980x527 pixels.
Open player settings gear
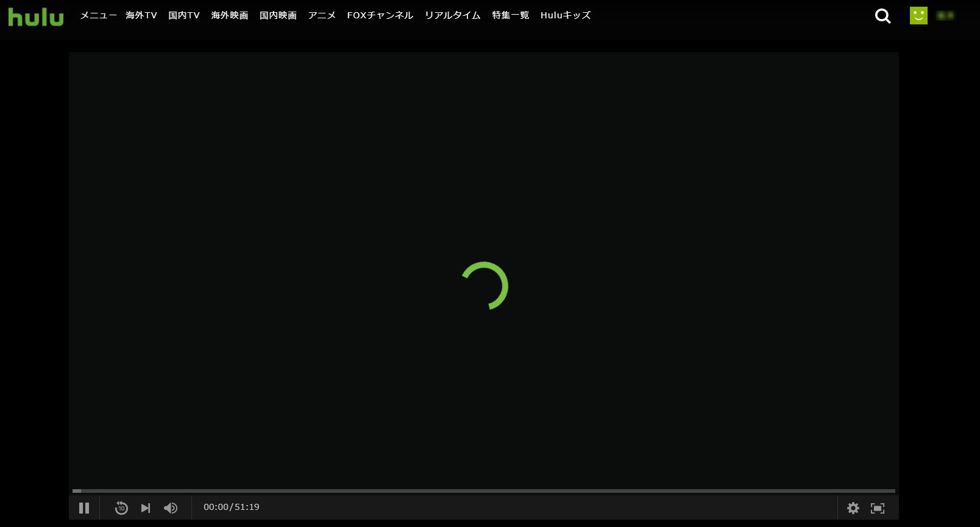pyautogui.click(x=853, y=507)
